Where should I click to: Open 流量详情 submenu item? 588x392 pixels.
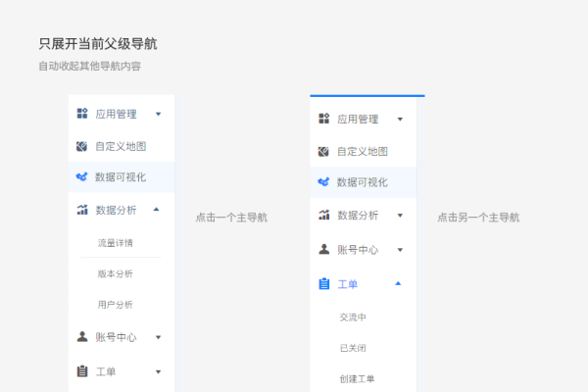[115, 243]
